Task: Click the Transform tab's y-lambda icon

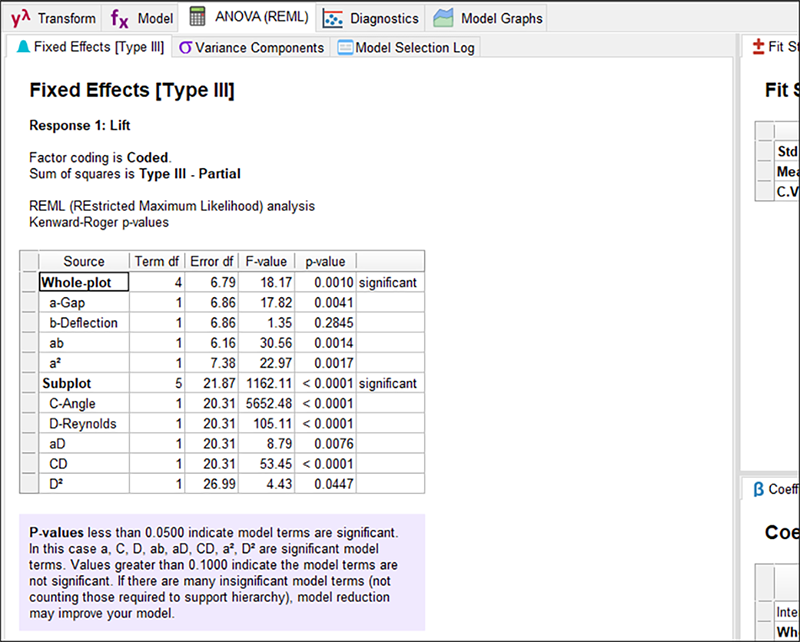Action: click(x=21, y=18)
